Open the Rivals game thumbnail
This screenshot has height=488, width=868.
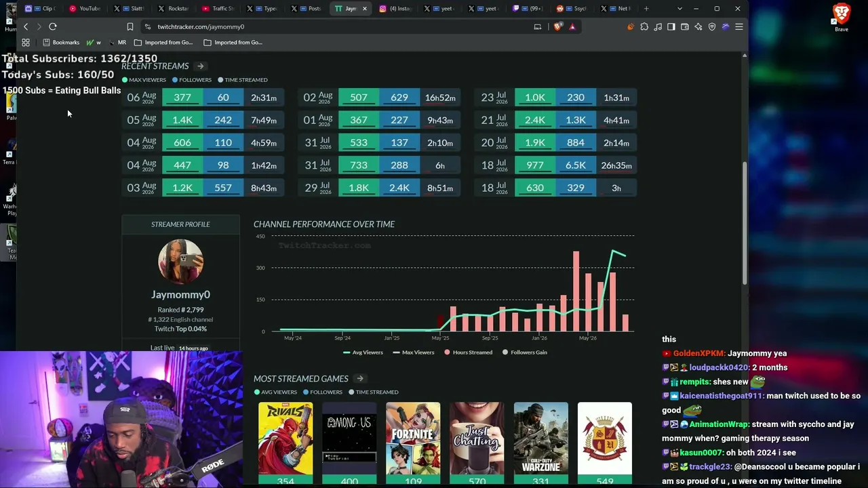[285, 439]
